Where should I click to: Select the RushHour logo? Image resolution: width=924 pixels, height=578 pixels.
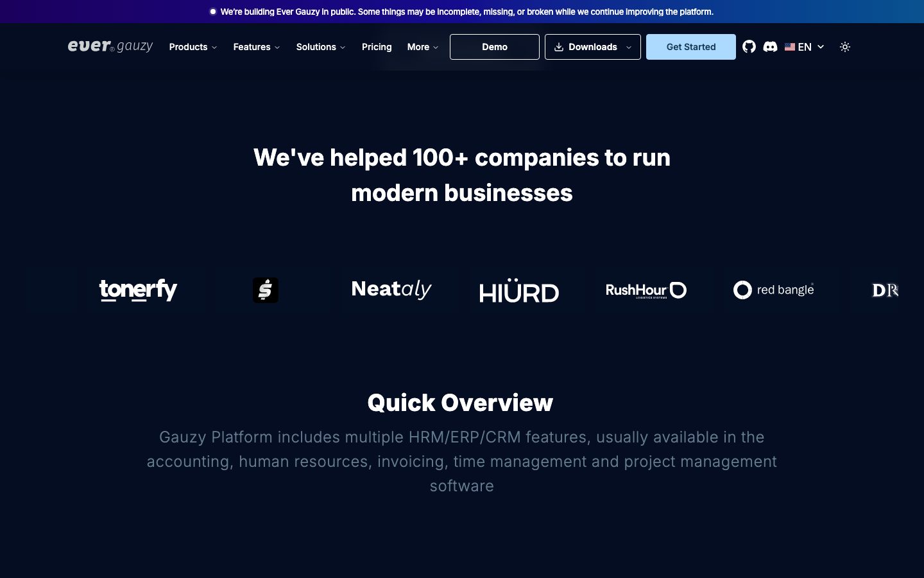[x=646, y=290]
